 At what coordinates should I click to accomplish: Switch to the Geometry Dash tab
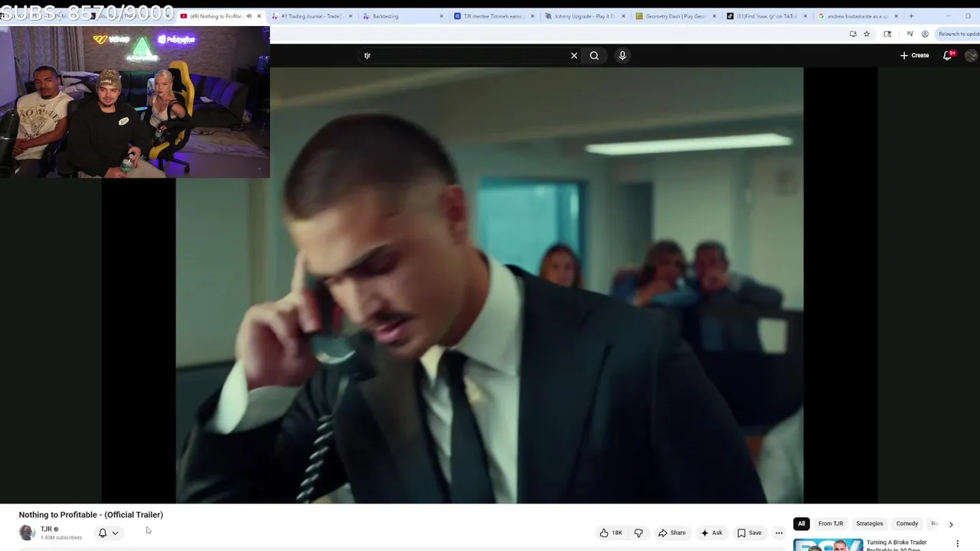[x=675, y=16]
